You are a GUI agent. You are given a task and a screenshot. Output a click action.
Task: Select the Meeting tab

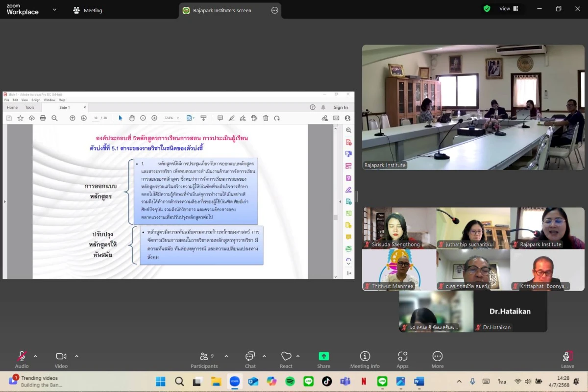(x=88, y=10)
